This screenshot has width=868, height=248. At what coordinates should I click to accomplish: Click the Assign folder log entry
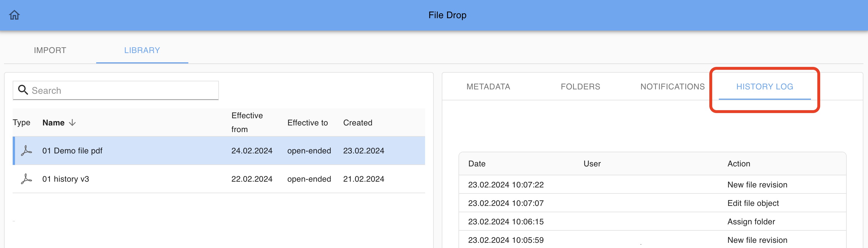[751, 222]
